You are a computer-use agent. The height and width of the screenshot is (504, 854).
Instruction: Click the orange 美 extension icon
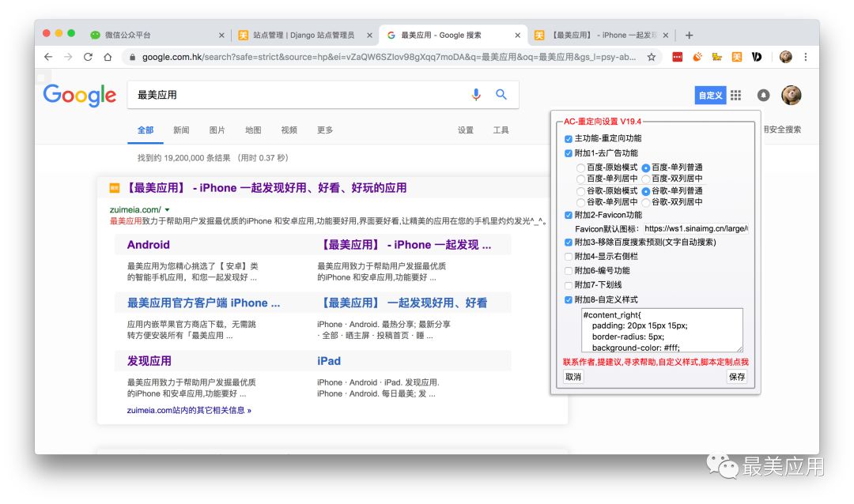click(x=736, y=57)
